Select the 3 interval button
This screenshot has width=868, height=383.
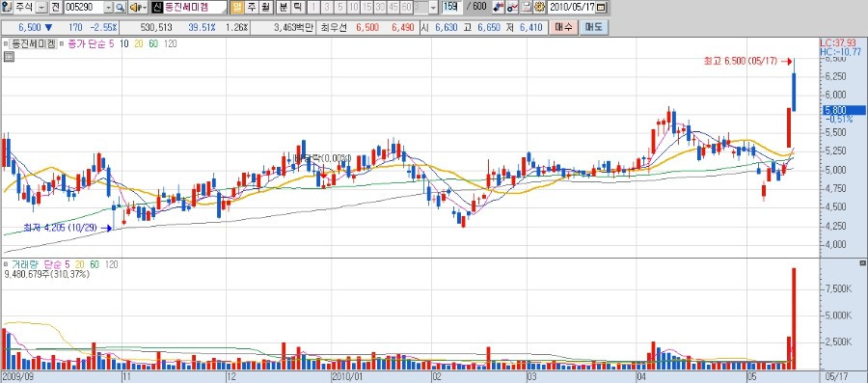[x=327, y=8]
